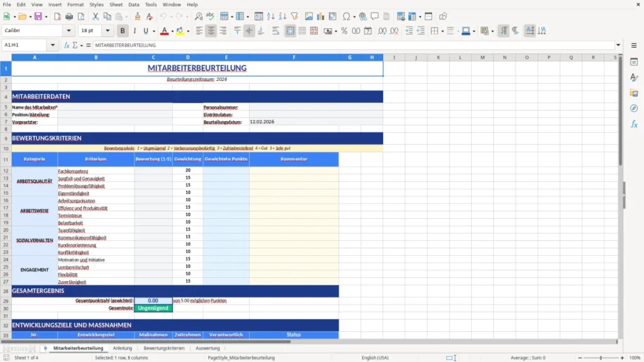Format cell as date icon
The image size is (644, 362).
[x=368, y=31]
